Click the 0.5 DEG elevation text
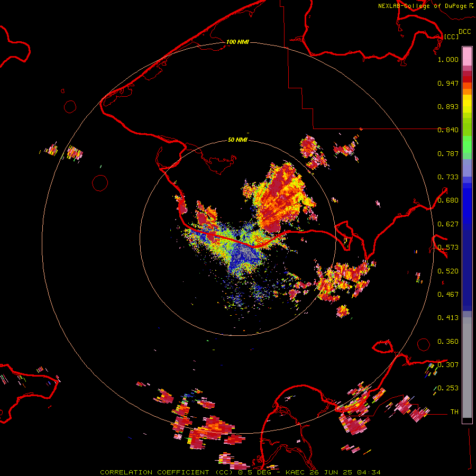This screenshot has height=476, width=476. [255, 472]
